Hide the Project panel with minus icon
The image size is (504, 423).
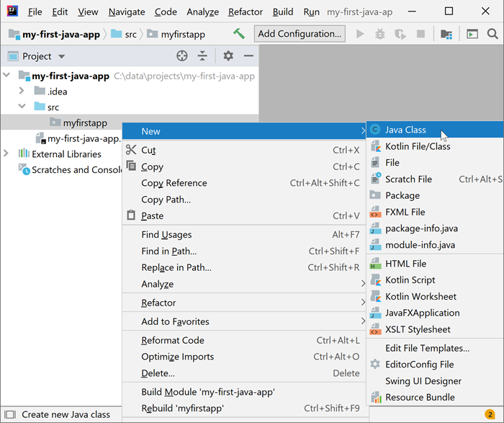coord(248,56)
